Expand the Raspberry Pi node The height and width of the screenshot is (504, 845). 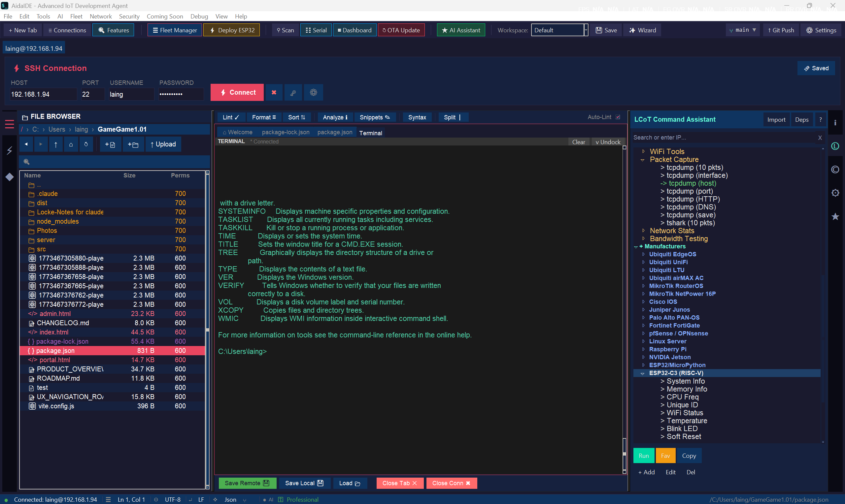click(643, 349)
